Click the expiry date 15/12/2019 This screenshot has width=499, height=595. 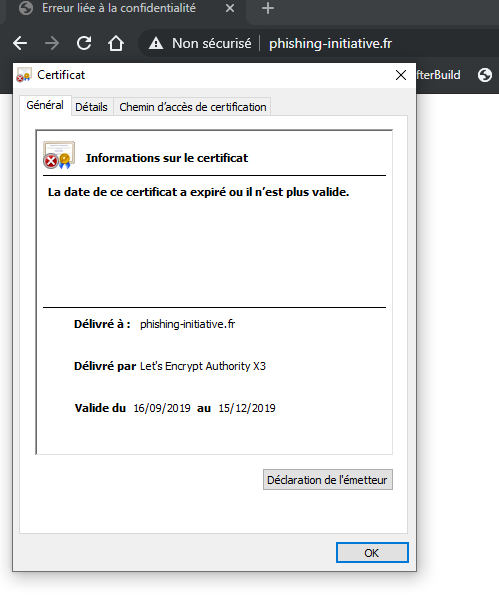click(x=247, y=408)
